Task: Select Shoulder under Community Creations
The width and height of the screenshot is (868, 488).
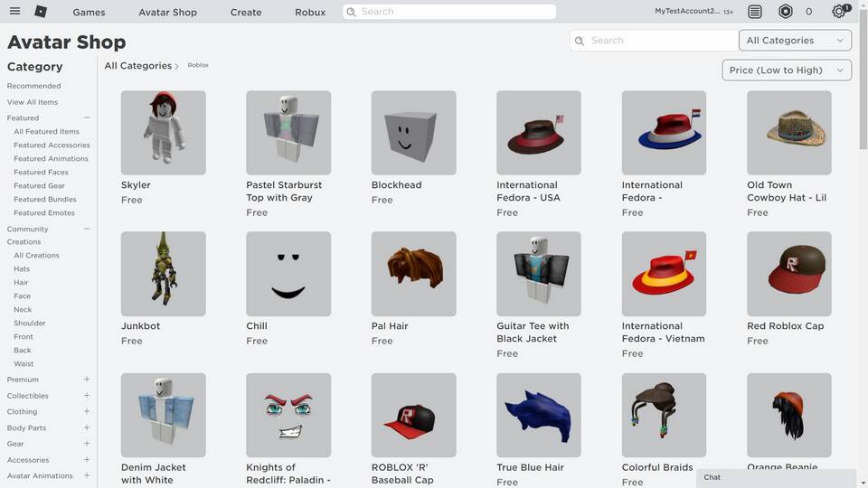Action: click(29, 324)
